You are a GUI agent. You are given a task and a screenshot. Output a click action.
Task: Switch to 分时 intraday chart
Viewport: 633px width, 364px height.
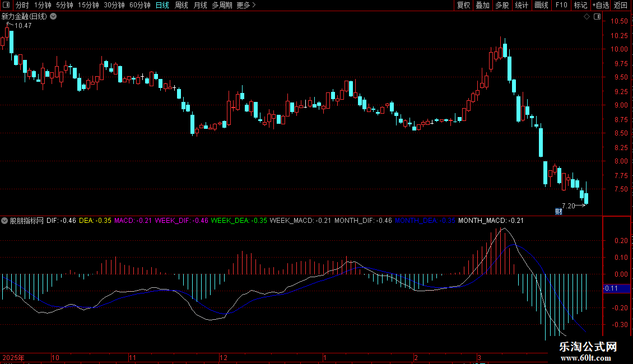(22, 5)
